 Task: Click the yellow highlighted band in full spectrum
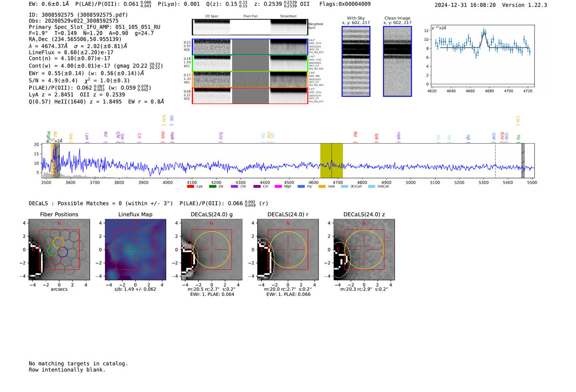[332, 161]
